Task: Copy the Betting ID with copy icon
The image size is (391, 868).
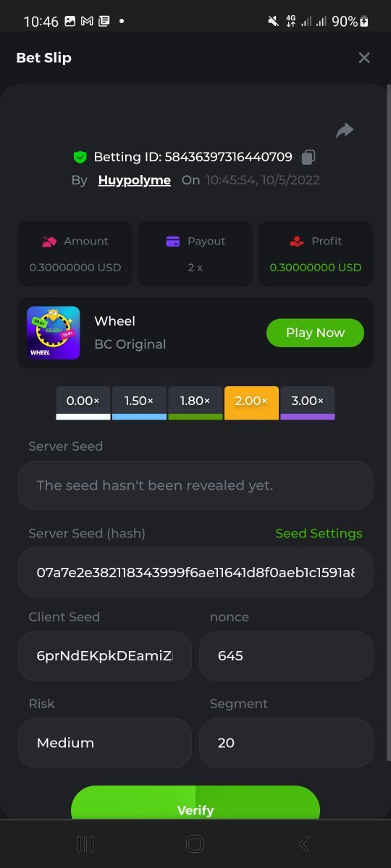Action: coord(308,157)
